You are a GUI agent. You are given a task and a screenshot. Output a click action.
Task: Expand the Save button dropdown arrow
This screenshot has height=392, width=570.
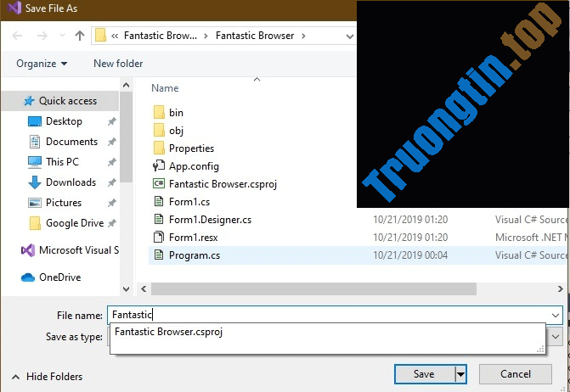point(460,374)
